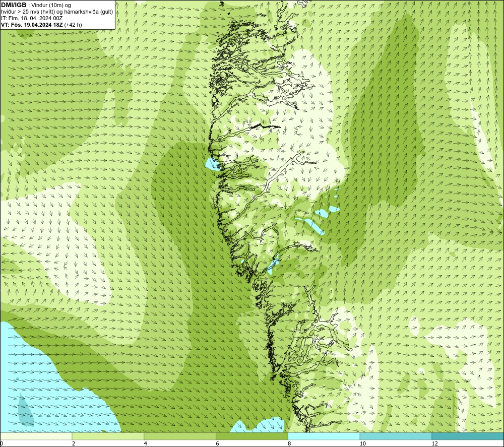Click the 10–12 m/s turquoise color segment
The image size is (504, 447).
[x=396, y=436]
